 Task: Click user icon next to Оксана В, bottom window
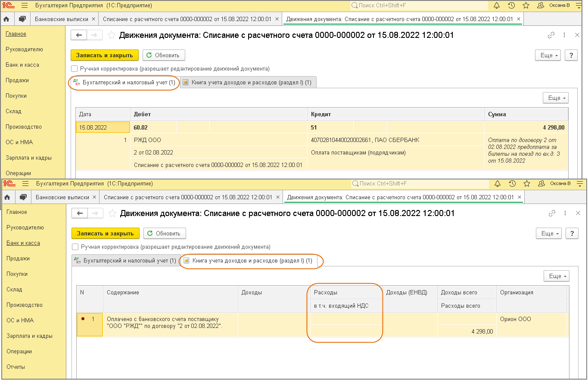(541, 184)
